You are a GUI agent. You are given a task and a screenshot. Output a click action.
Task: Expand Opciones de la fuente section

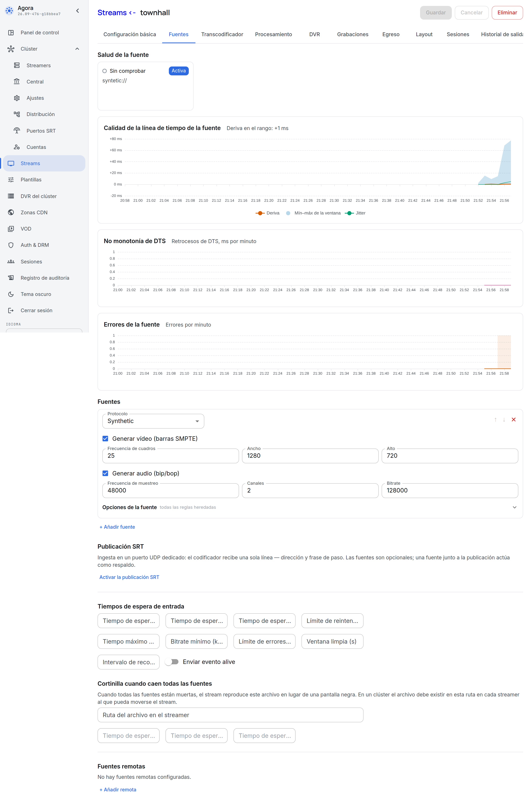[310, 507]
